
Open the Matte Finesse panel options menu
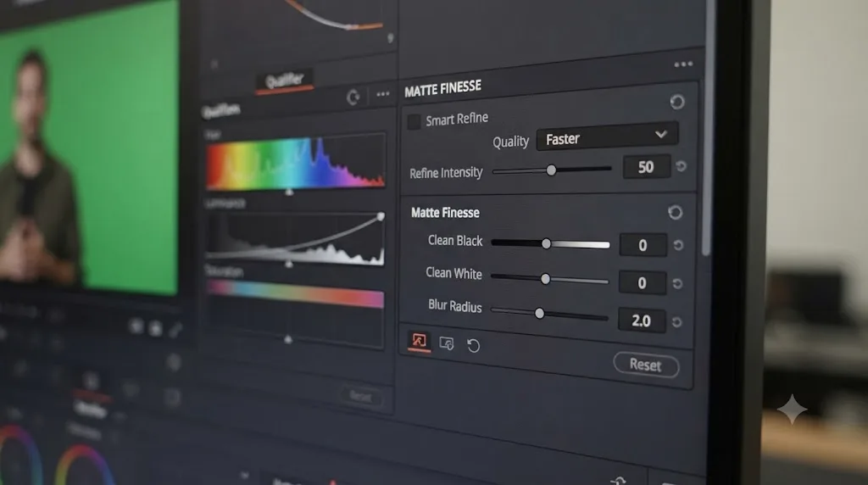click(683, 64)
